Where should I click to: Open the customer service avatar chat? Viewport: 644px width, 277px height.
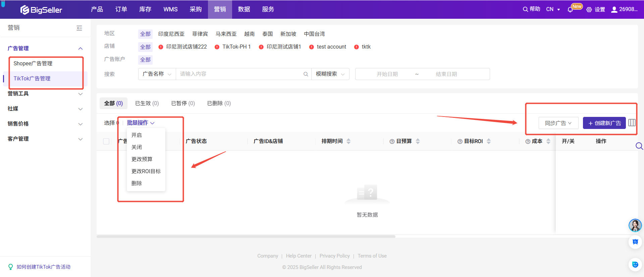(x=635, y=225)
